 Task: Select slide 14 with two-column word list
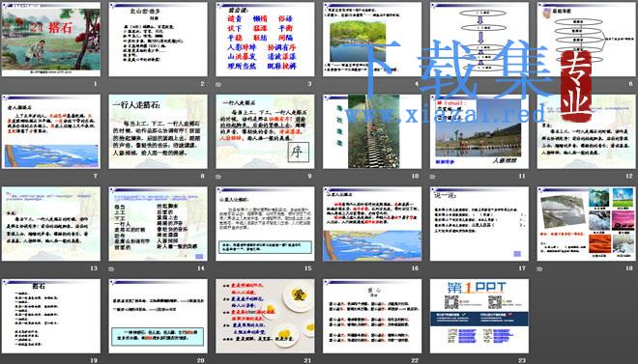click(x=158, y=224)
